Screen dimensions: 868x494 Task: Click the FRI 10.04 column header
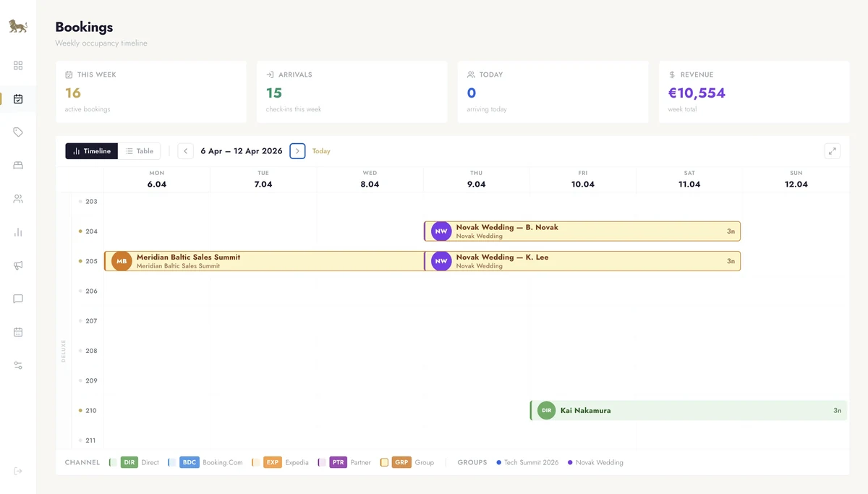(x=583, y=179)
